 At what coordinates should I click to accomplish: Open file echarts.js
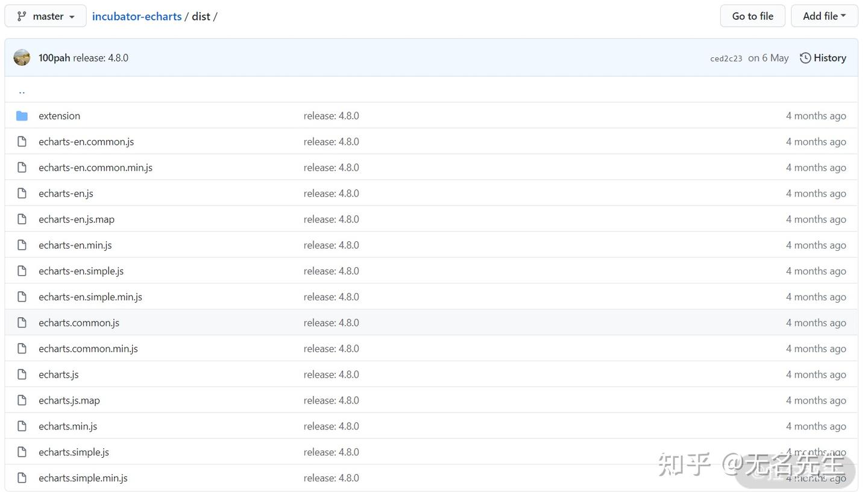point(58,375)
